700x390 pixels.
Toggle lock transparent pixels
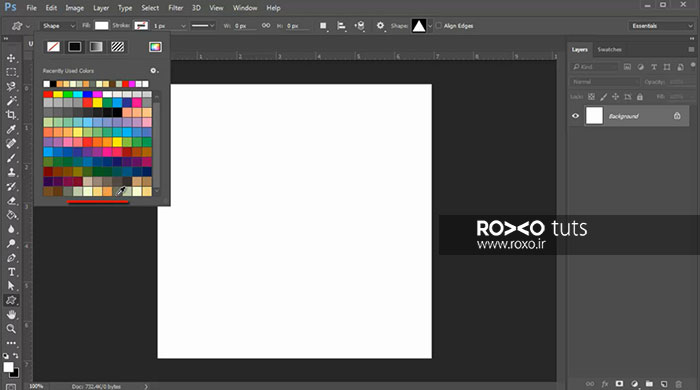tap(592, 96)
